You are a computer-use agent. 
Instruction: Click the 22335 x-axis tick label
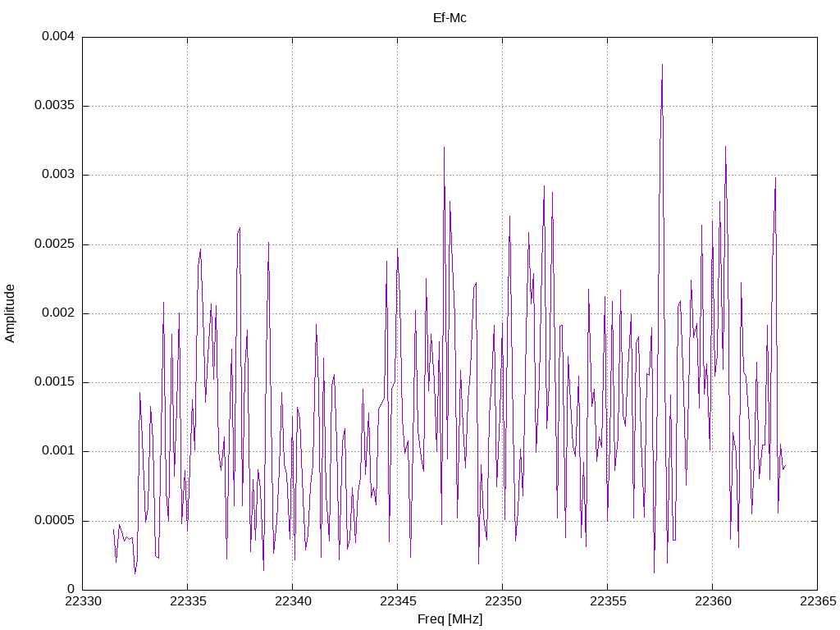click(187, 601)
